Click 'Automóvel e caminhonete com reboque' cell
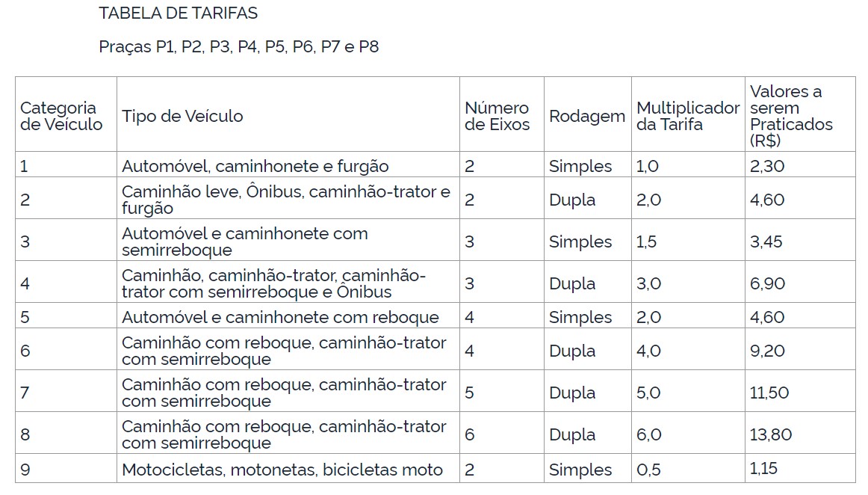The width and height of the screenshot is (868, 495). 280,317
